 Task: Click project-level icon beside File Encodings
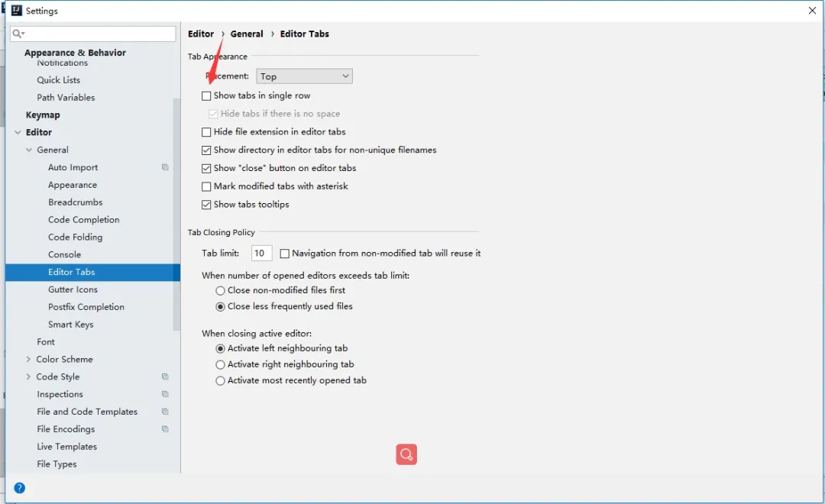point(165,429)
